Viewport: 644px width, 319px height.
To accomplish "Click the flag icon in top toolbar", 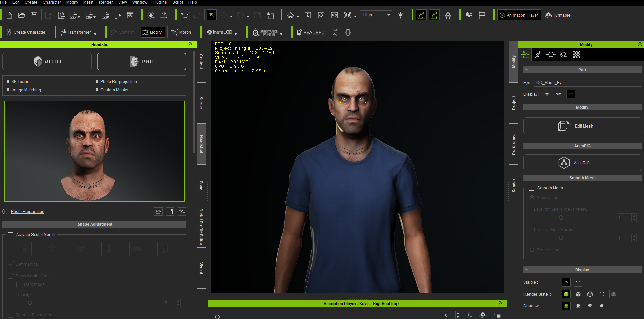I will pyautogui.click(x=482, y=15).
